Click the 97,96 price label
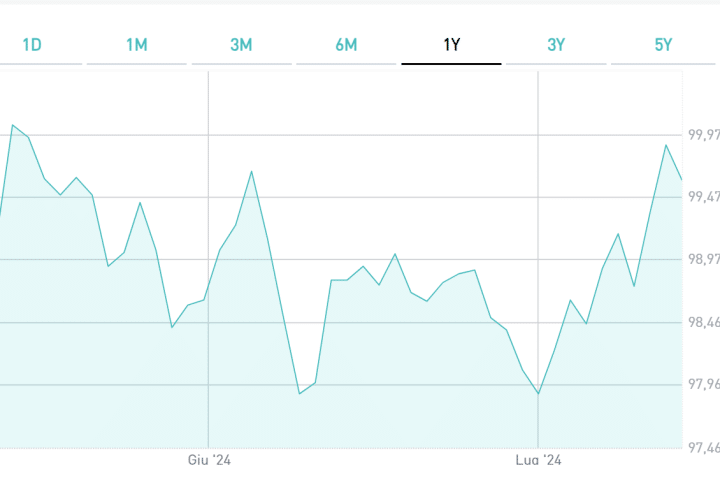The width and height of the screenshot is (720, 480). pyautogui.click(x=702, y=385)
